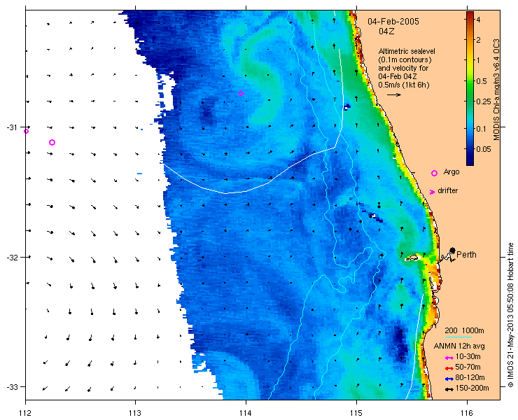Image resolution: width=518 pixels, height=420 pixels.
Task: Click the '10-30m' depth text
Action: coord(468,357)
